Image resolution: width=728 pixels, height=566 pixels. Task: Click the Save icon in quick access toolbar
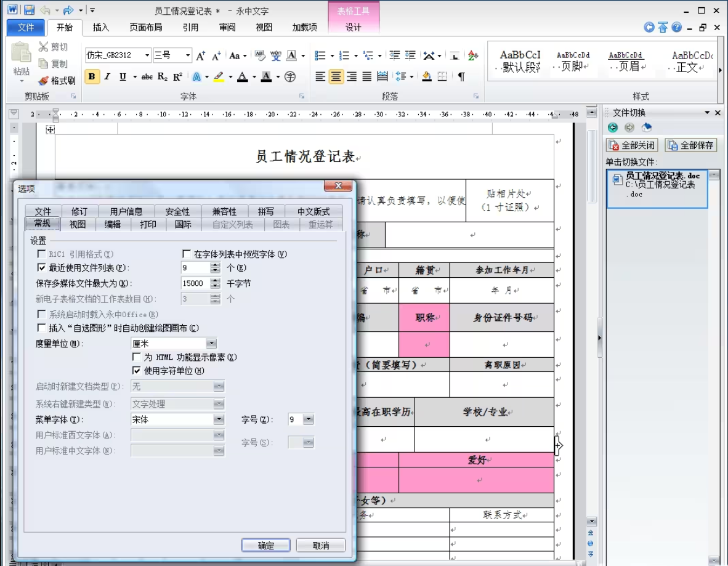[29, 10]
